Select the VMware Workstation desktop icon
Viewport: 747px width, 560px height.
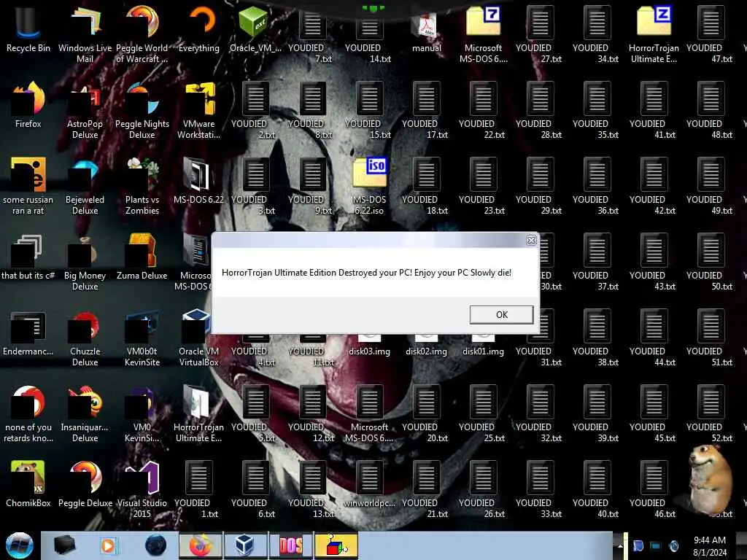click(x=199, y=111)
